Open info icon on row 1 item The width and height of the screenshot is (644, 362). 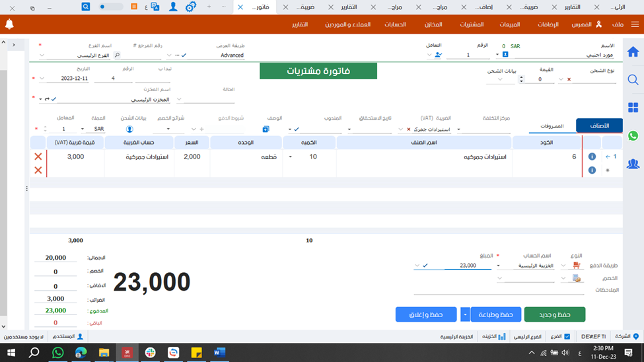click(x=592, y=157)
